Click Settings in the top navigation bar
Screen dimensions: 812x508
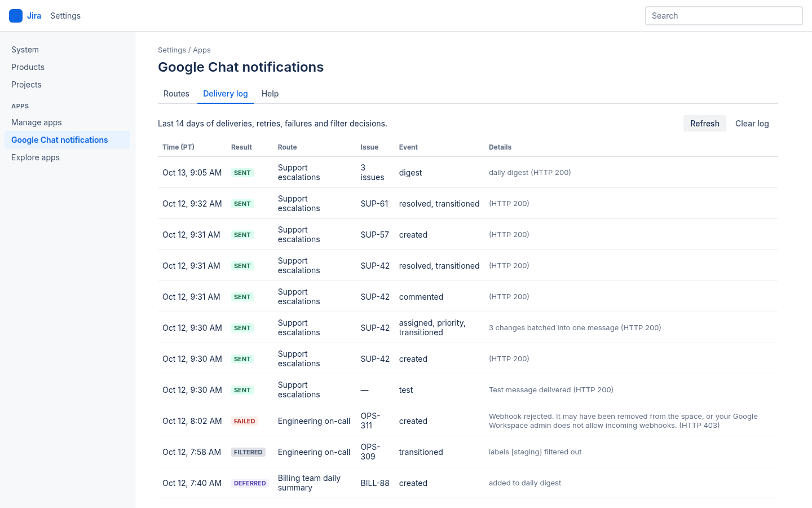(x=65, y=16)
